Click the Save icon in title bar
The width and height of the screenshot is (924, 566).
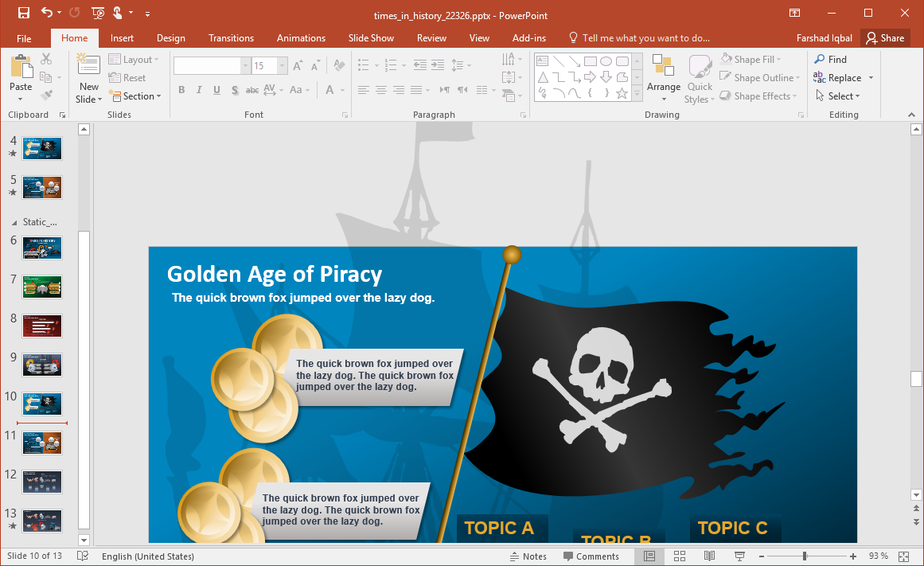23,13
